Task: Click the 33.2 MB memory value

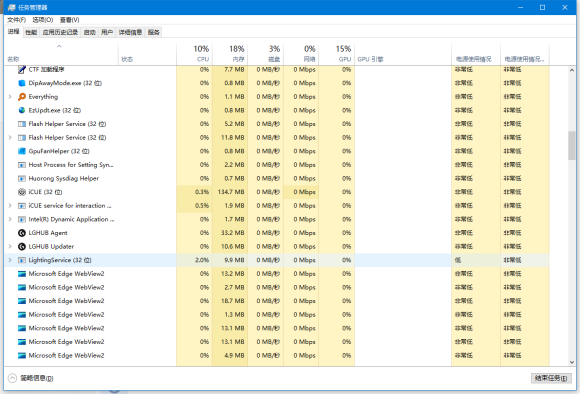Action: pyautogui.click(x=233, y=233)
